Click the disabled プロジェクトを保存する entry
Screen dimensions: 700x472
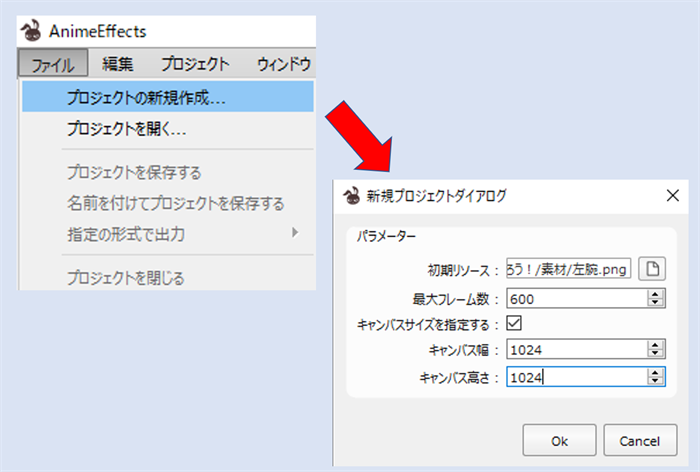pyautogui.click(x=168, y=172)
